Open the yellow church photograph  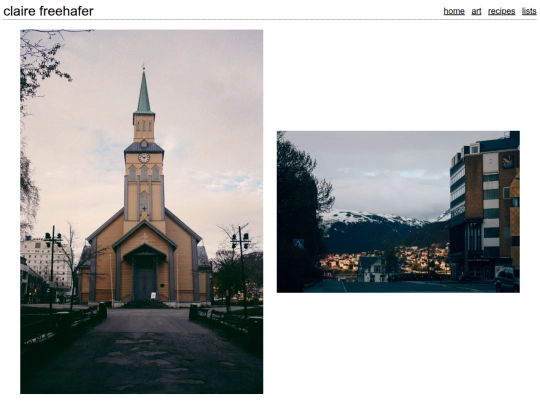pos(142,211)
